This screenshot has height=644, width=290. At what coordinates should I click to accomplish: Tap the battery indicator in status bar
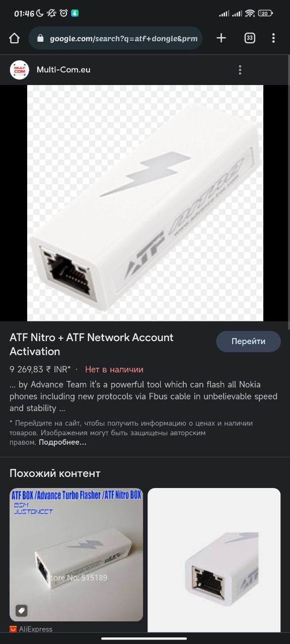[x=265, y=14]
